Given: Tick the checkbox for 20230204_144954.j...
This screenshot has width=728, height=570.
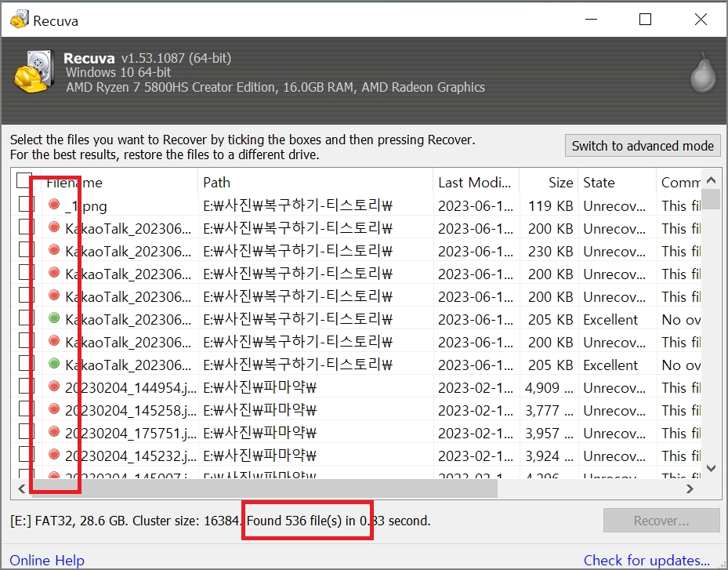Looking at the screenshot, I should pos(27,386).
